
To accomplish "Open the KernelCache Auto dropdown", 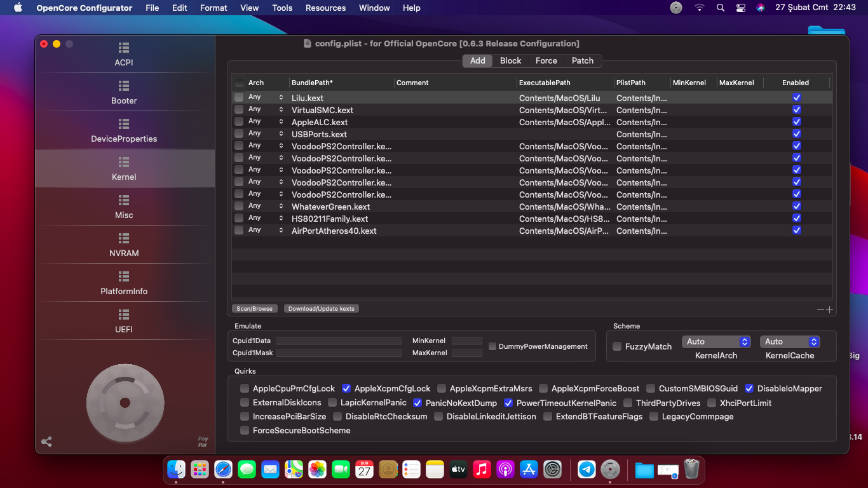I will (790, 342).
